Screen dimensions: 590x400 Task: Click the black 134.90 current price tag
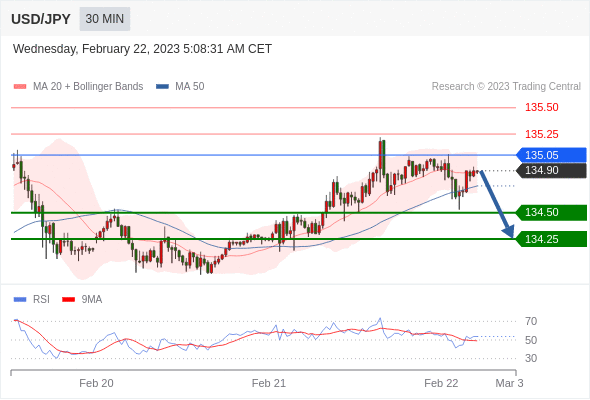pos(551,170)
